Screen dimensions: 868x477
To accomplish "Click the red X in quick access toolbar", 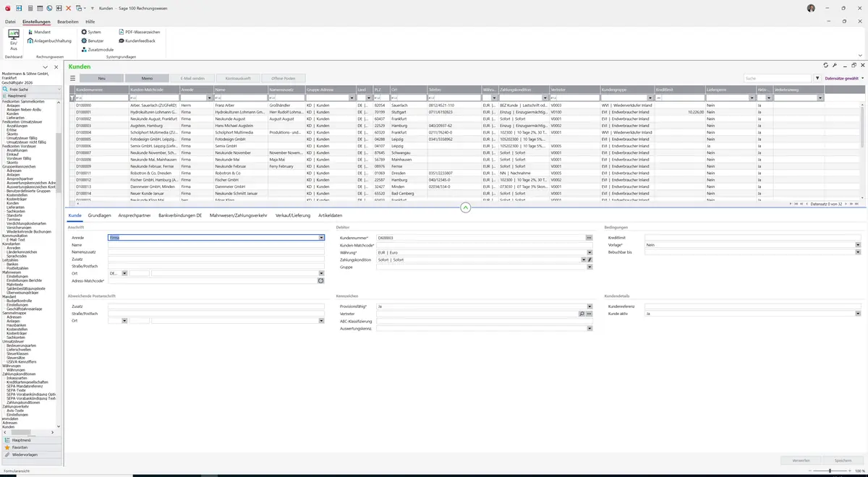I will pyautogui.click(x=68, y=8).
